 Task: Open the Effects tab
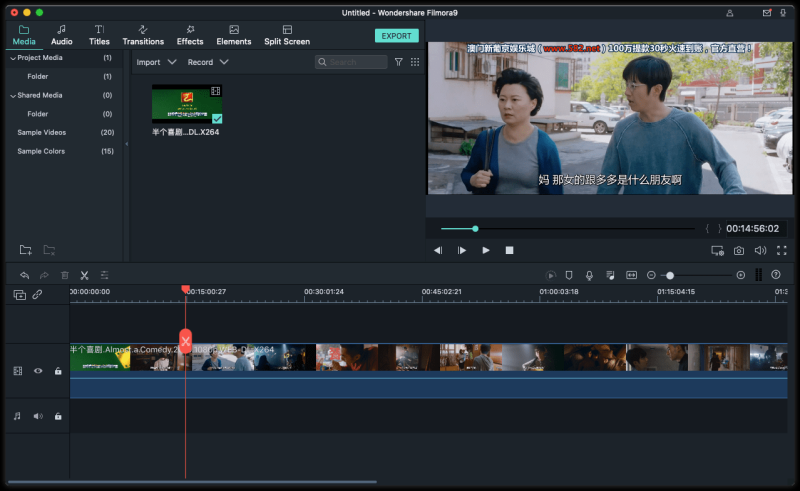tap(190, 35)
